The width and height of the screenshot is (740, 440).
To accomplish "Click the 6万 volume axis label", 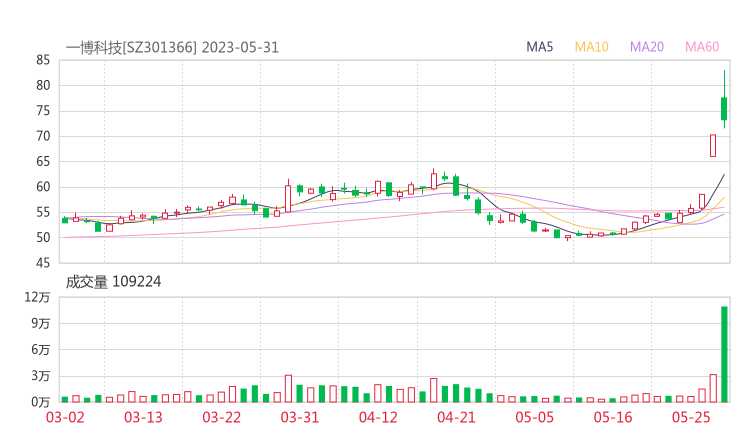I will (x=41, y=350).
